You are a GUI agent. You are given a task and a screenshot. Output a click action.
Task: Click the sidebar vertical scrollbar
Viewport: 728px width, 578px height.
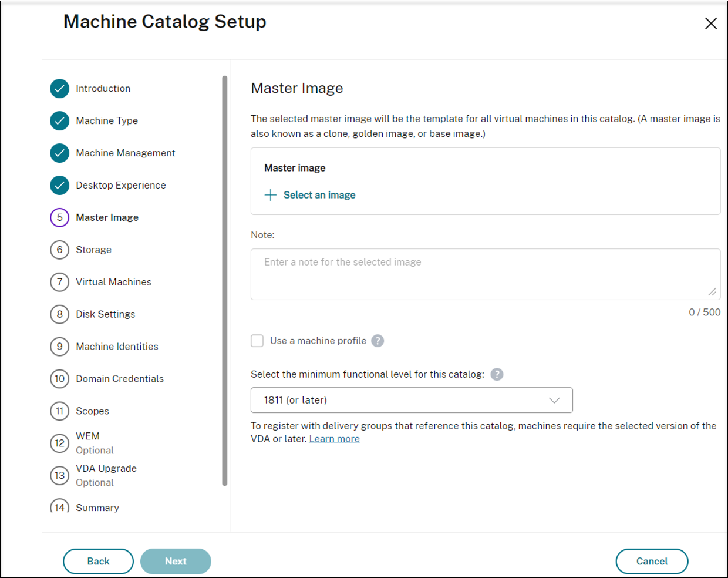224,281
